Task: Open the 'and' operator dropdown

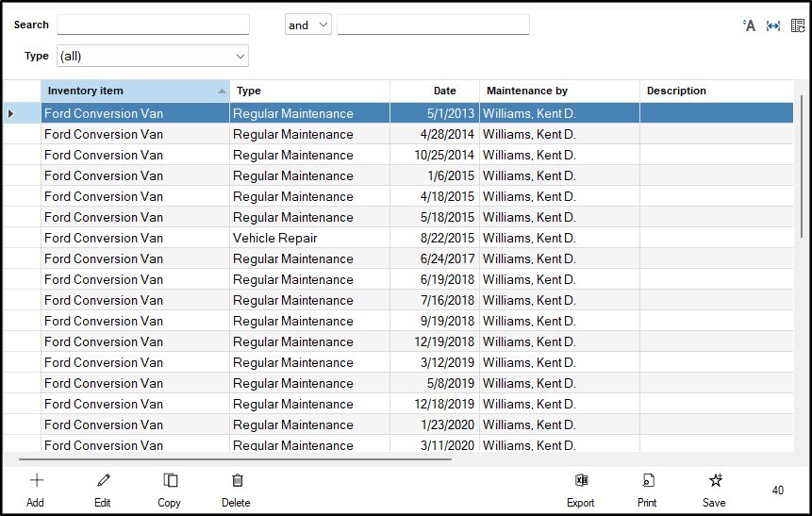Action: pos(308,25)
